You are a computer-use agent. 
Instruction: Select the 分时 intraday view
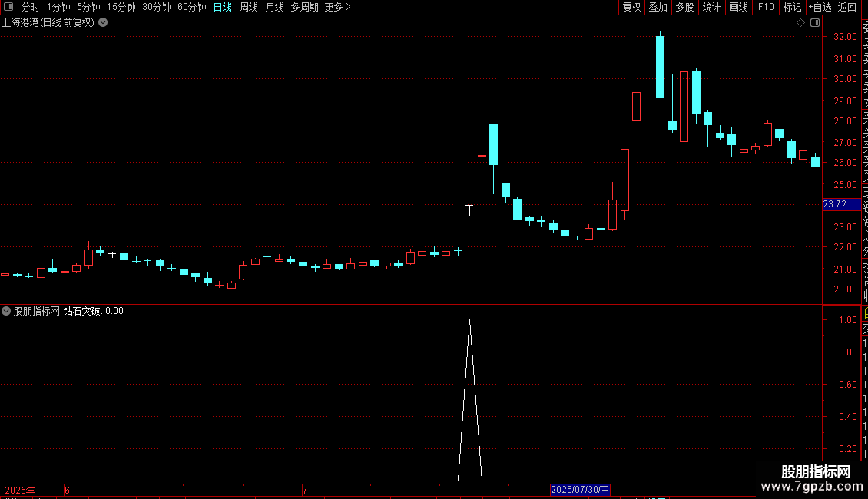coord(31,7)
